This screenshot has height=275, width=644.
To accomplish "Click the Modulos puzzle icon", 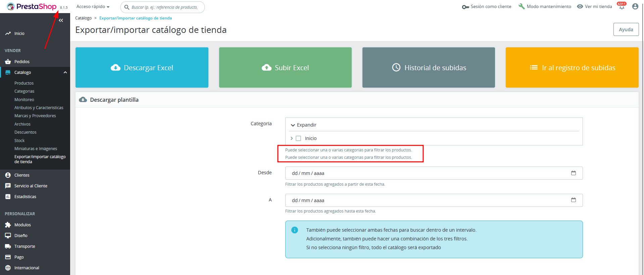I will 8,225.
